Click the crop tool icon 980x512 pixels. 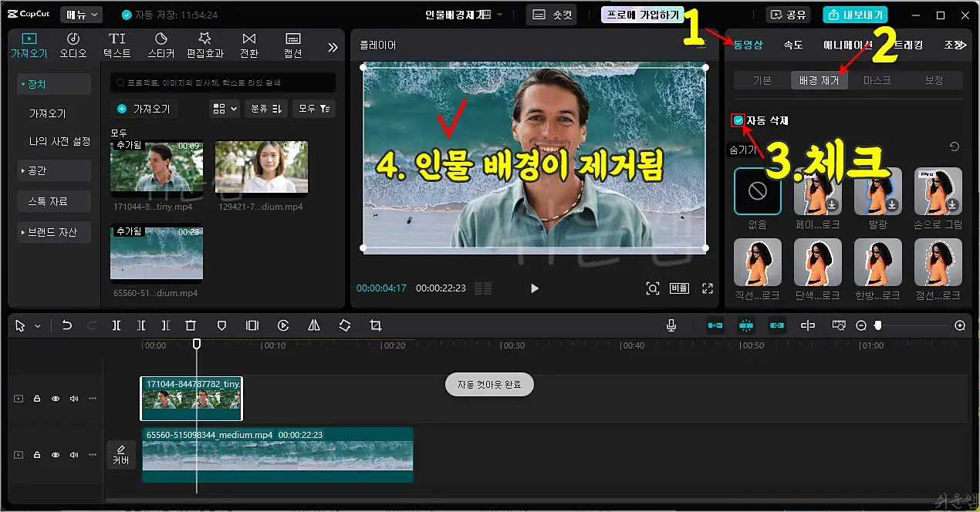(376, 326)
